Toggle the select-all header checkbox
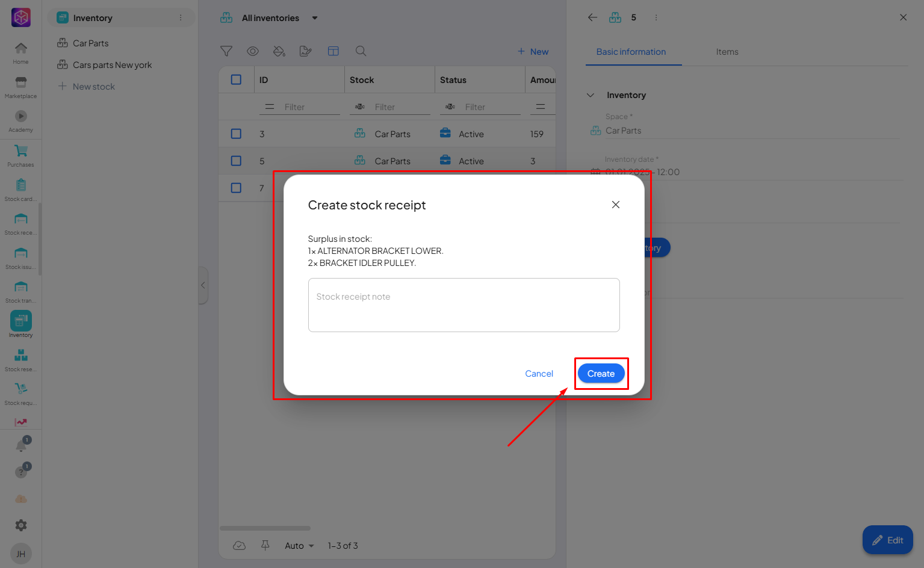This screenshot has height=568, width=924. tap(236, 79)
